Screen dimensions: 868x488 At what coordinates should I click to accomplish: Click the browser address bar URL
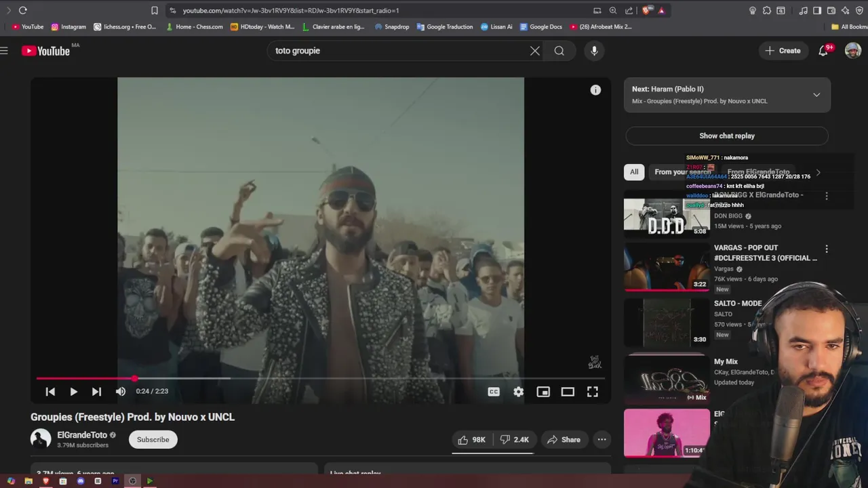(291, 11)
